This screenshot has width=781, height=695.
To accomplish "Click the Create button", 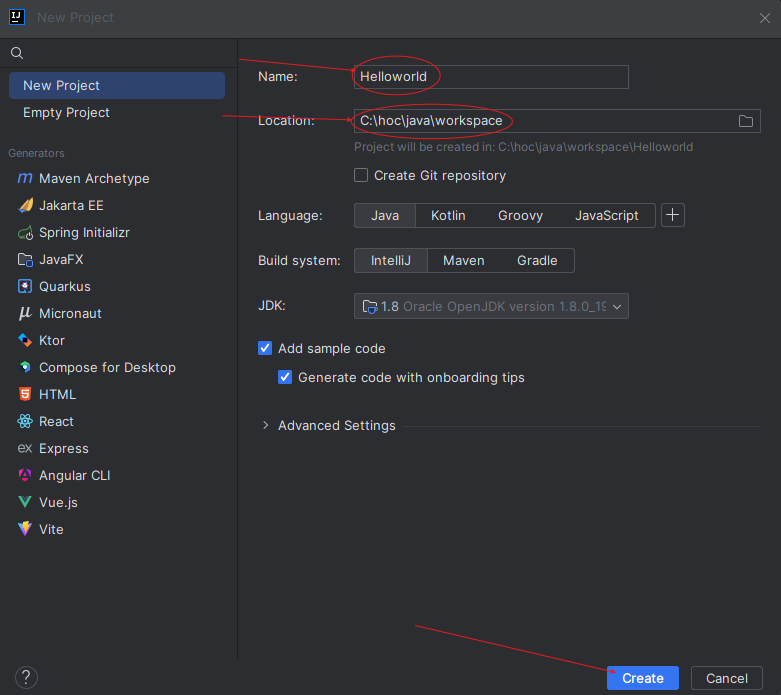I will click(x=642, y=678).
